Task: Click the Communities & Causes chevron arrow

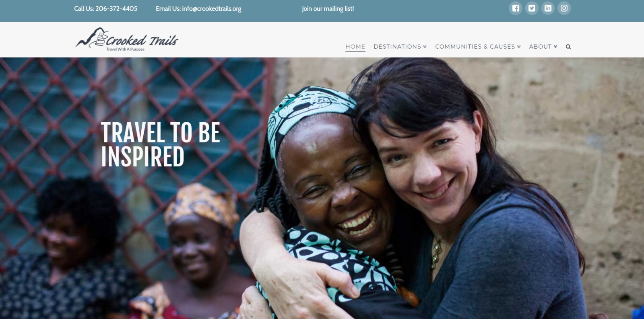Action: coord(519,47)
